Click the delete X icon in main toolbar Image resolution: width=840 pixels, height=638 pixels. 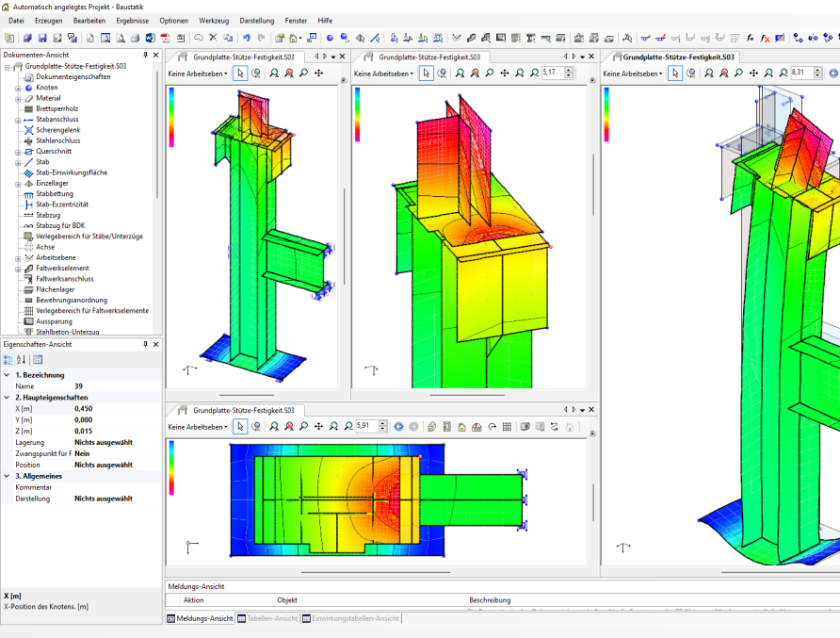213,38
